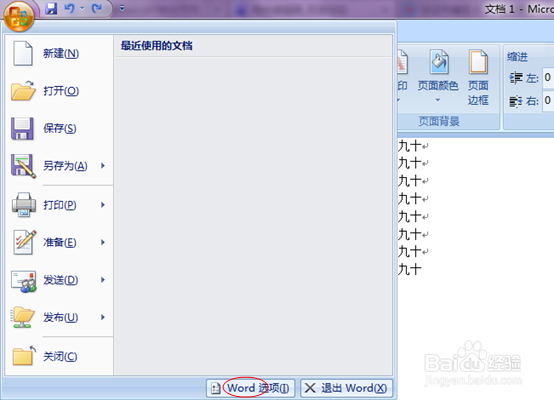The width and height of the screenshot is (554, 400).
Task: Click the blank page icon for 新建(N)
Action: pos(23,53)
